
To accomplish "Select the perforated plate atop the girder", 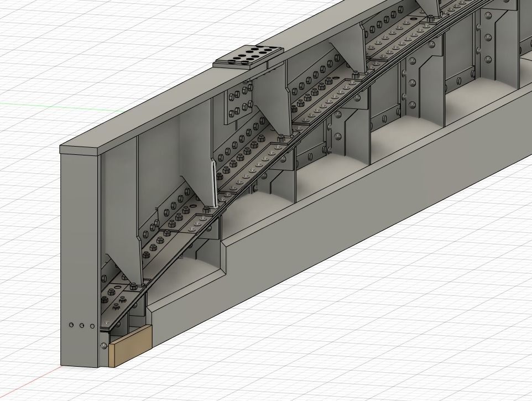I will pos(249,56).
